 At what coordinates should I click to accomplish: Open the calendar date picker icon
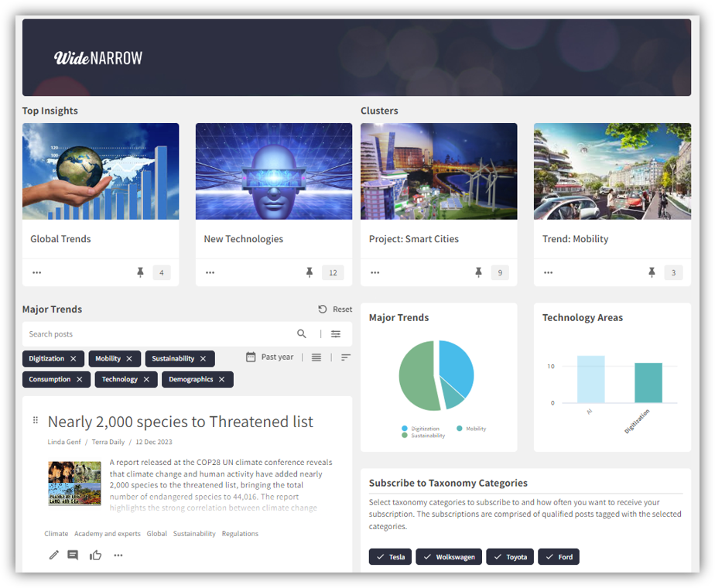pos(250,357)
